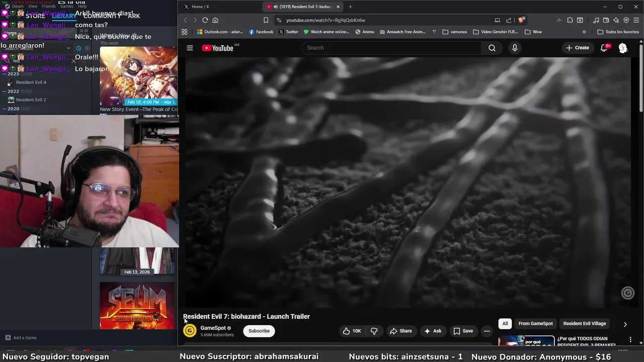Viewport: 644px width, 362px height.
Task: Collapse the 2022 group in Steam
Action: click(x=4, y=92)
